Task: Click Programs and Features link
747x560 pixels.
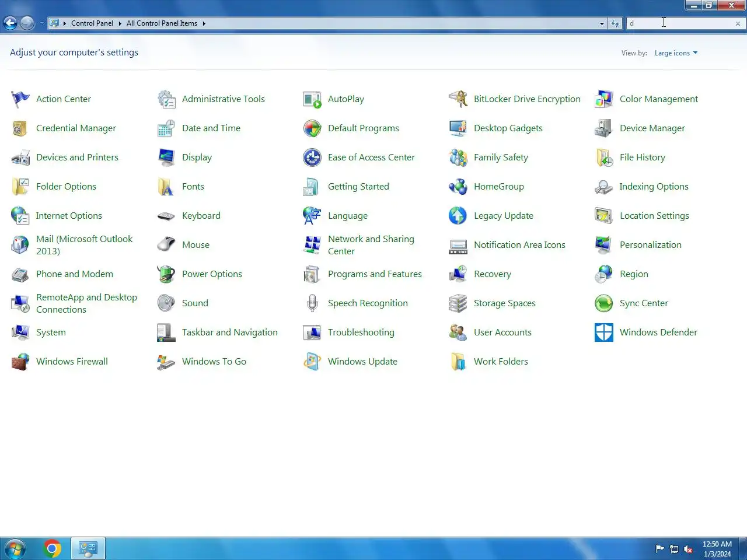Action: [x=375, y=274]
